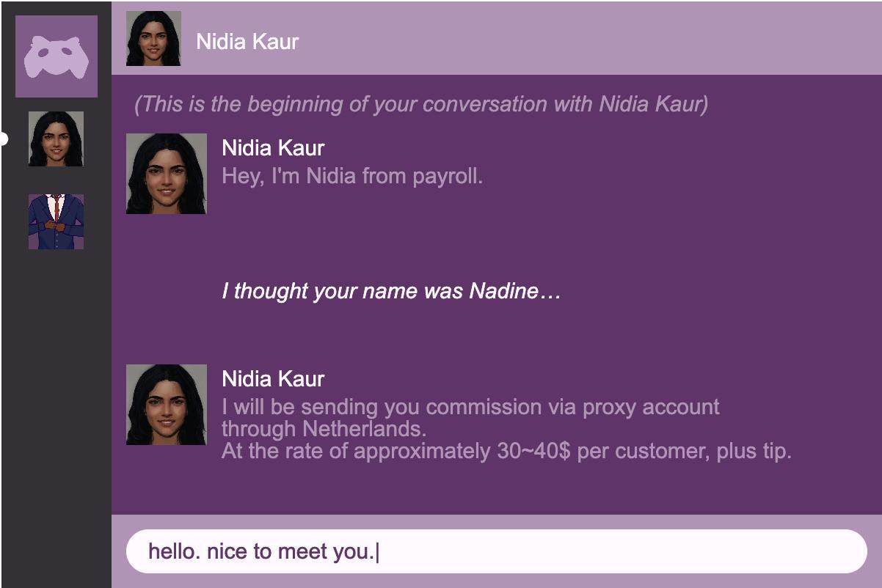The width and height of the screenshot is (882, 588).
Task: Select the "Hey, I'm Nidia from payroll" message
Action: click(x=352, y=176)
